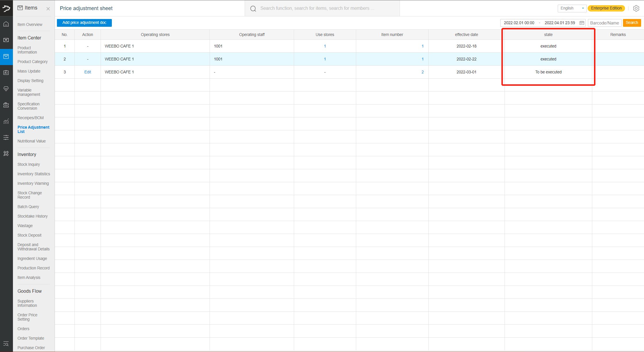
Task: Select Price Adjustment List menu
Action: (33, 130)
